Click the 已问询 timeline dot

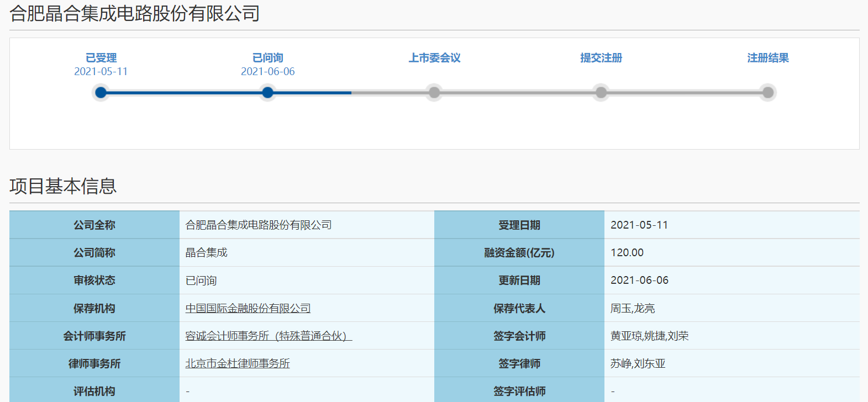(267, 92)
